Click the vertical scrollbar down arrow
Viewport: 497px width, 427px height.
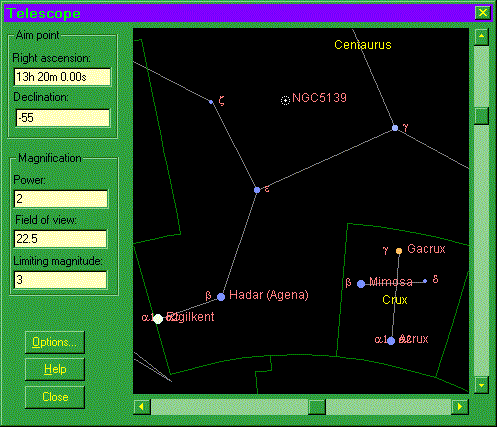click(x=481, y=385)
